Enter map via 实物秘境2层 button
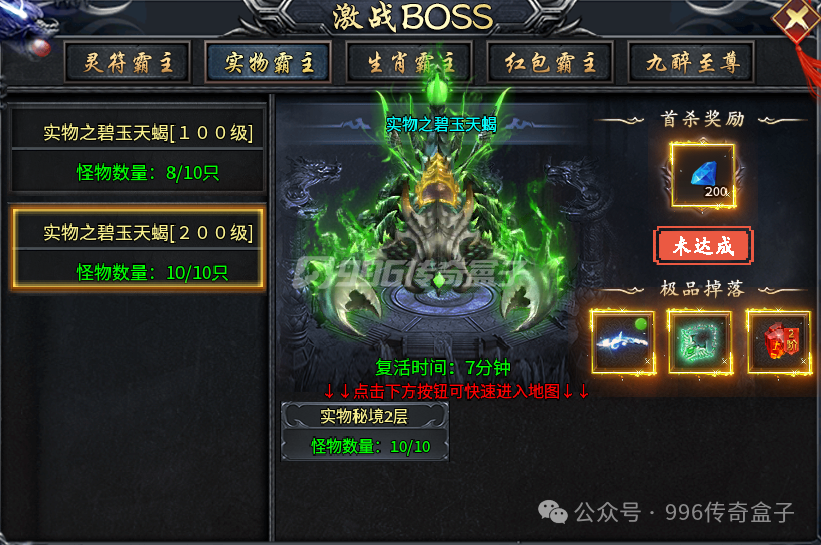821x545 pixels. (x=364, y=416)
